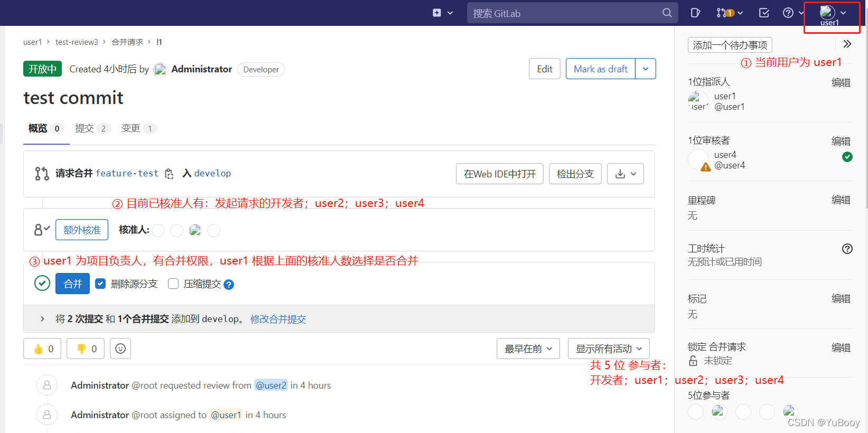Click the approvals person-check icon

(42, 230)
